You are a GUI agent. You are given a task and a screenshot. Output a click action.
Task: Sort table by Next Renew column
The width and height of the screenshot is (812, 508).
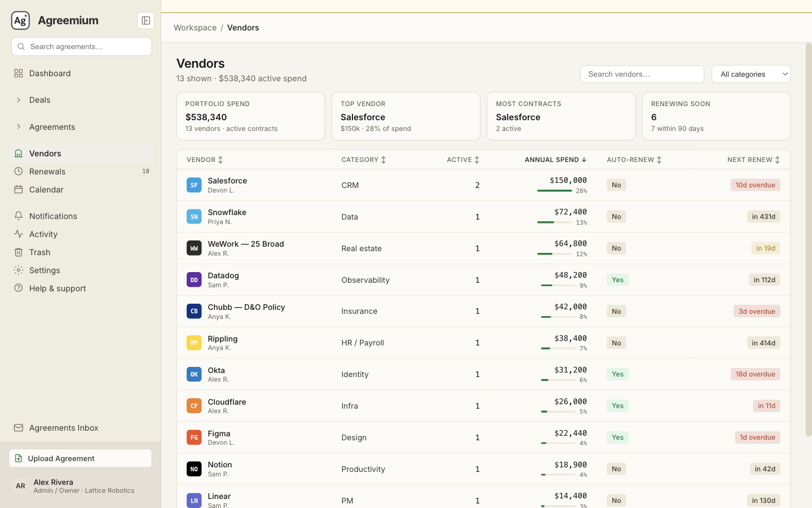pos(754,160)
